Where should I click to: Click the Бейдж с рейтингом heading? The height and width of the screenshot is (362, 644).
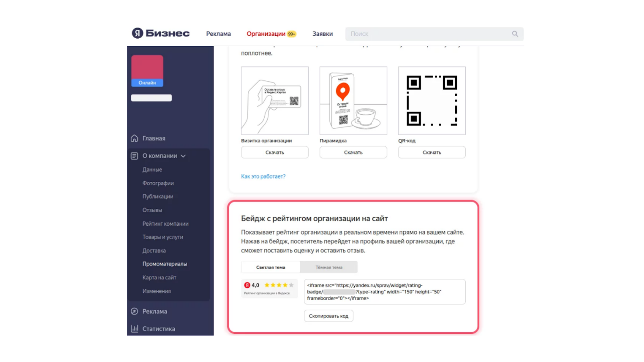coord(314,219)
